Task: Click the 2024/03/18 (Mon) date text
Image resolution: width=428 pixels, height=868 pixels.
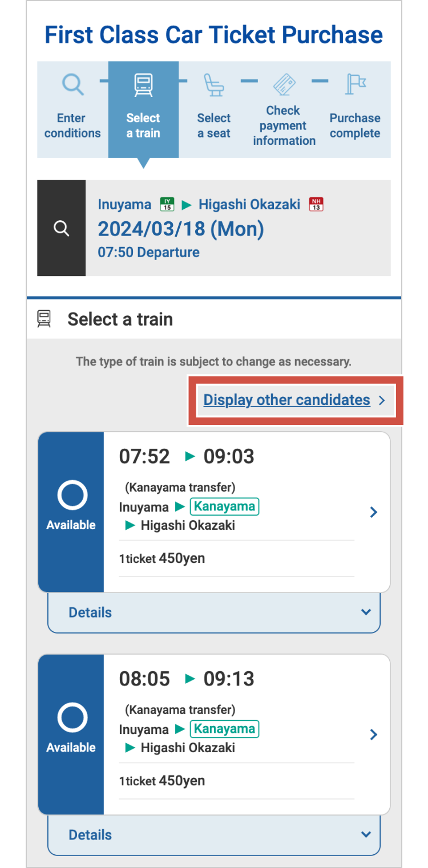Action: click(180, 229)
